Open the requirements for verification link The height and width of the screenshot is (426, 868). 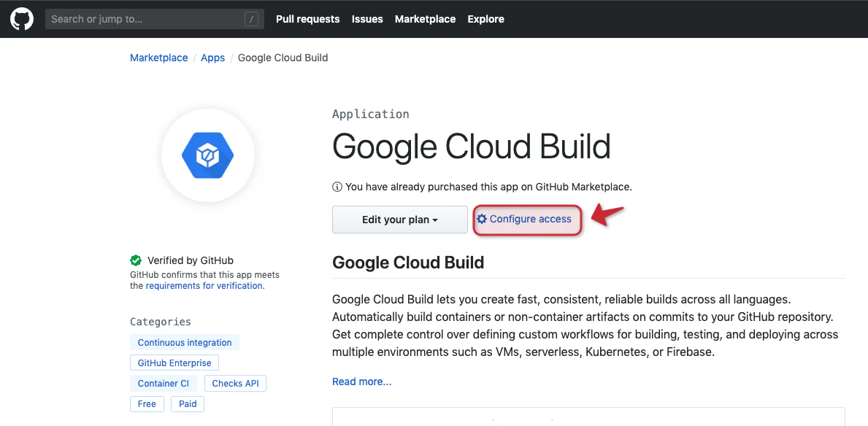point(204,286)
